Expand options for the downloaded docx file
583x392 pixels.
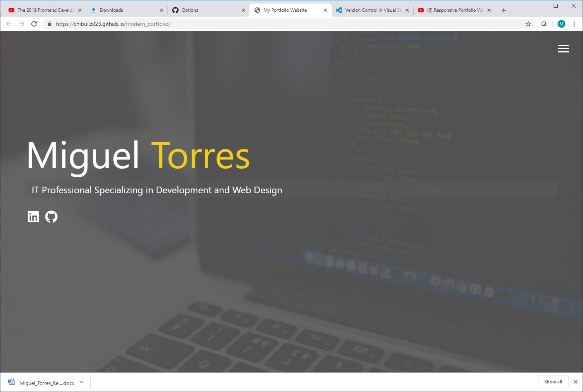click(81, 382)
